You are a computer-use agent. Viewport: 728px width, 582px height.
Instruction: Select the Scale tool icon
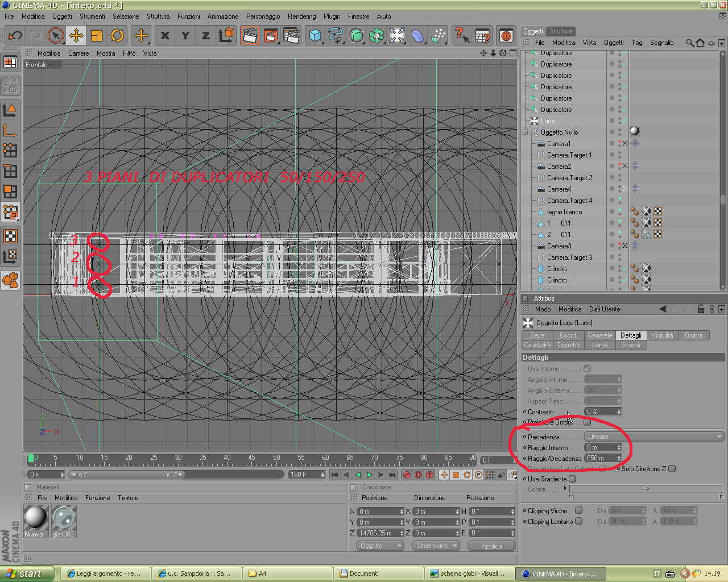[97, 36]
